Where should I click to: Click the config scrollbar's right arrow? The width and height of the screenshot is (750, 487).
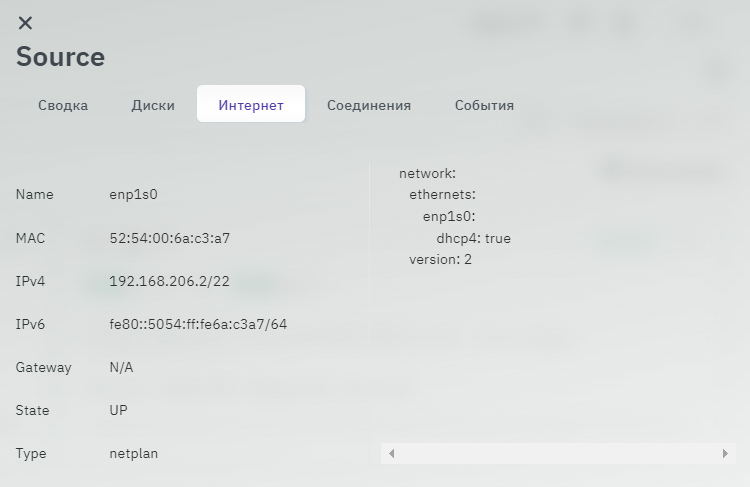pyautogui.click(x=725, y=454)
